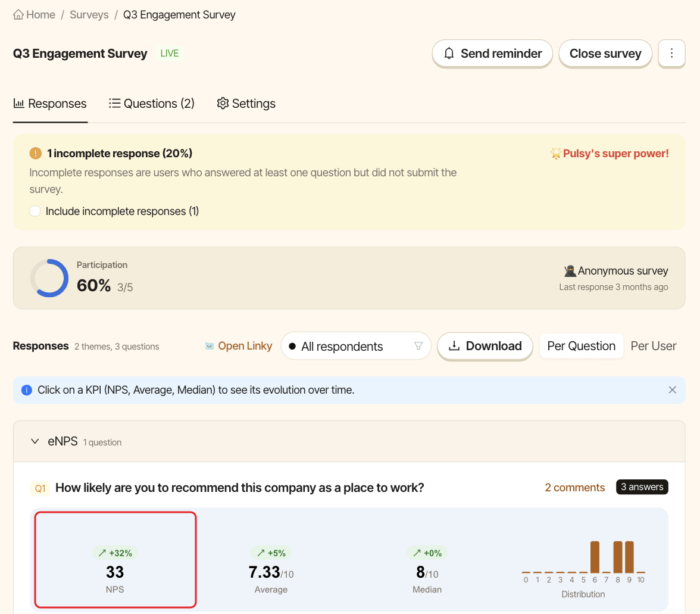Switch to the Questions (2) tab

tap(151, 104)
